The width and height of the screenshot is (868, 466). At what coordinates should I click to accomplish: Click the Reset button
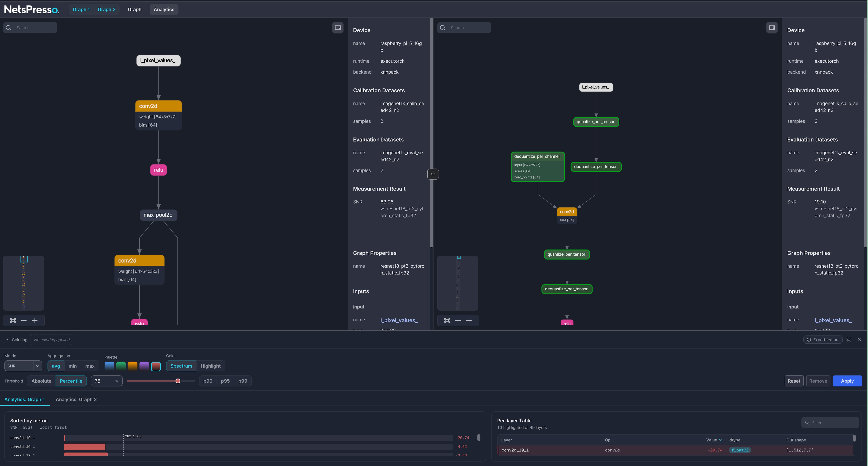tap(794, 381)
